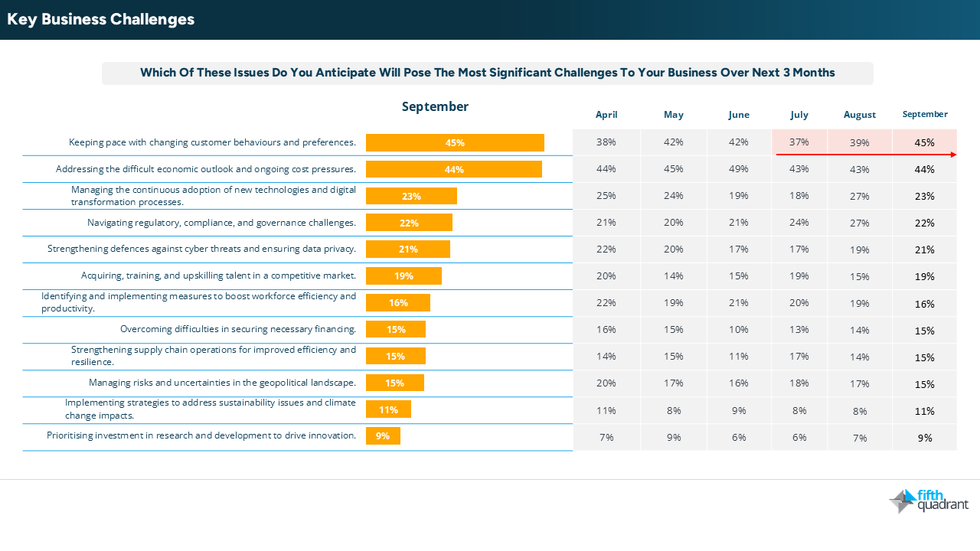Click the "Key Business Challenges" slide title

tap(101, 20)
